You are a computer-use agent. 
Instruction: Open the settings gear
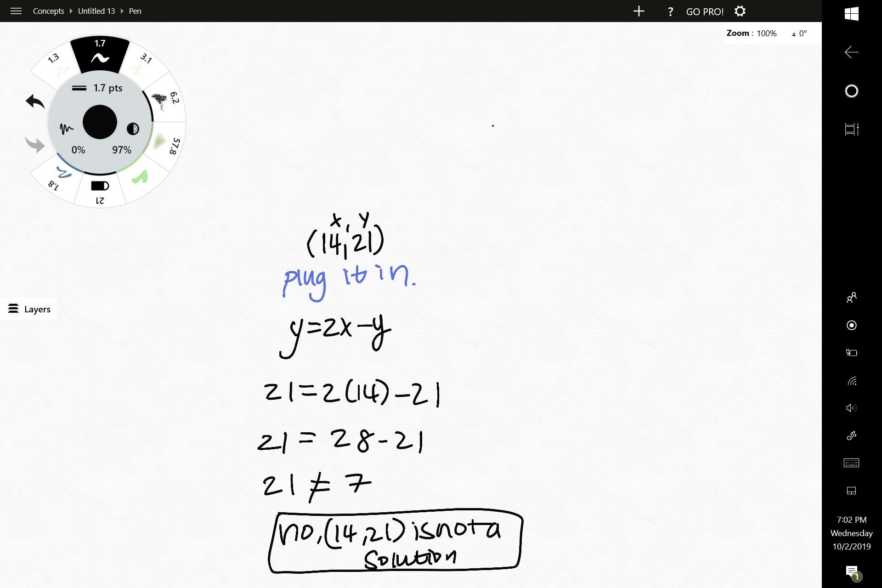point(740,11)
